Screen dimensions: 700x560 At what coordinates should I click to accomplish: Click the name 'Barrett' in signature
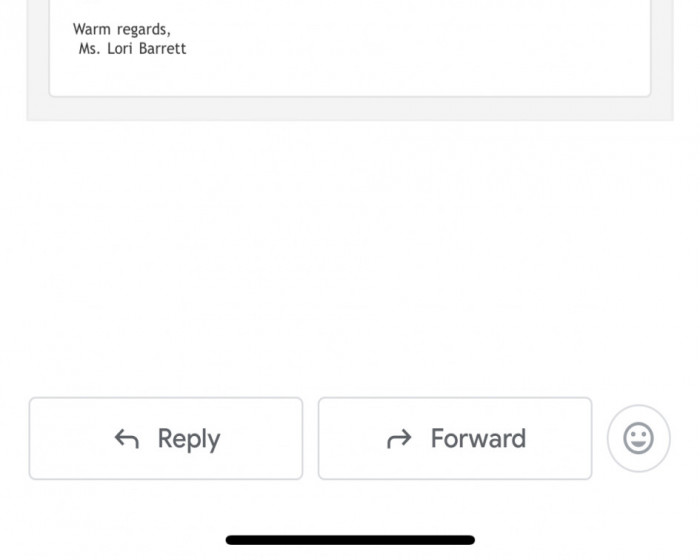click(162, 48)
